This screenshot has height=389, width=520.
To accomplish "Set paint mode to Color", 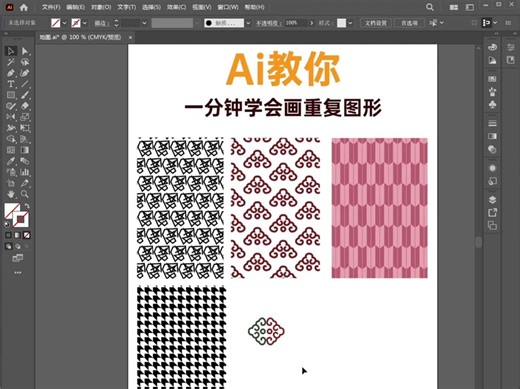I will pyautogui.click(x=8, y=235).
